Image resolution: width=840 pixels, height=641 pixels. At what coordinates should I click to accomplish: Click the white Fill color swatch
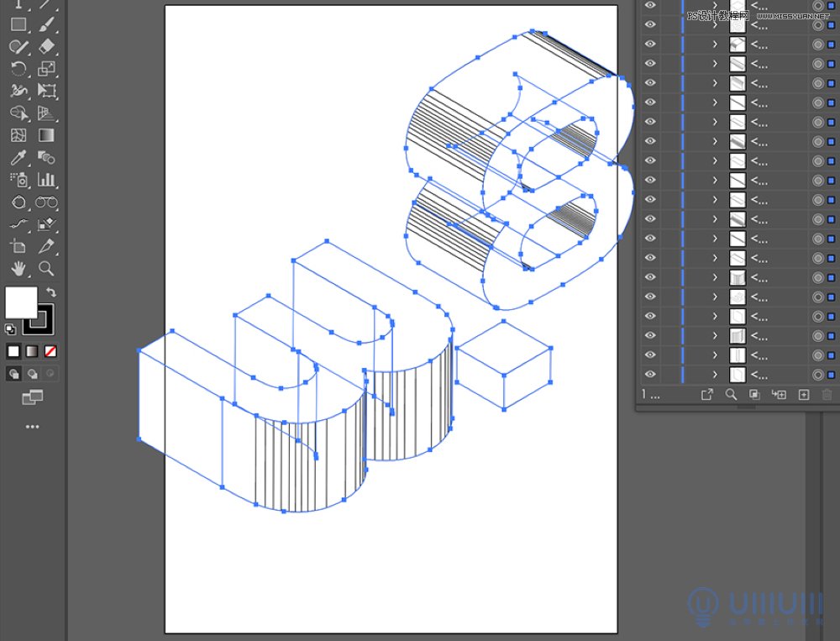coord(21,302)
